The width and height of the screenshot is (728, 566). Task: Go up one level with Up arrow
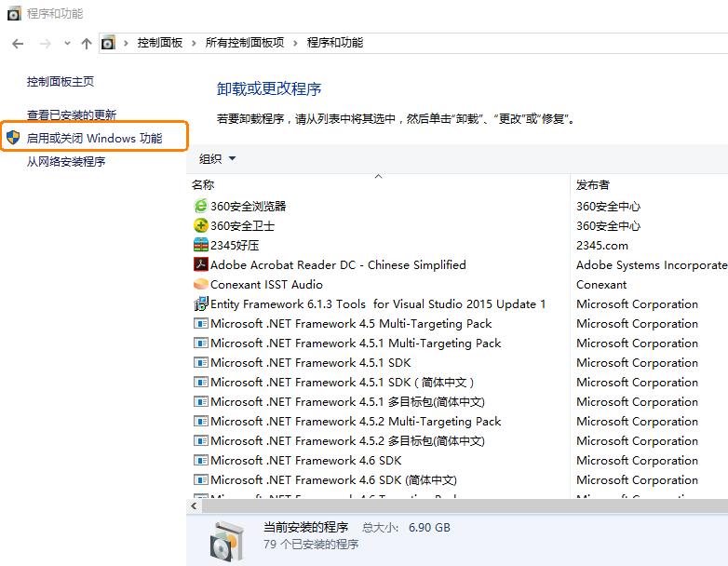[x=87, y=44]
